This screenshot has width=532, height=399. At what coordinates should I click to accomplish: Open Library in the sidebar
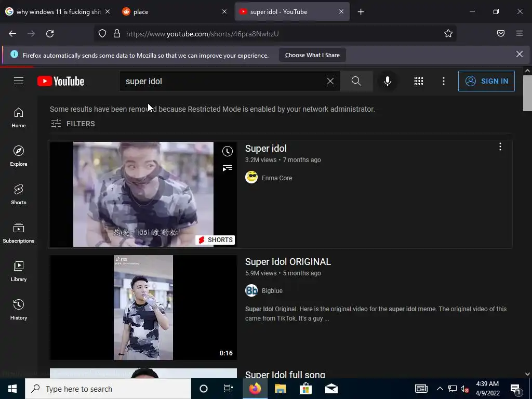19,271
